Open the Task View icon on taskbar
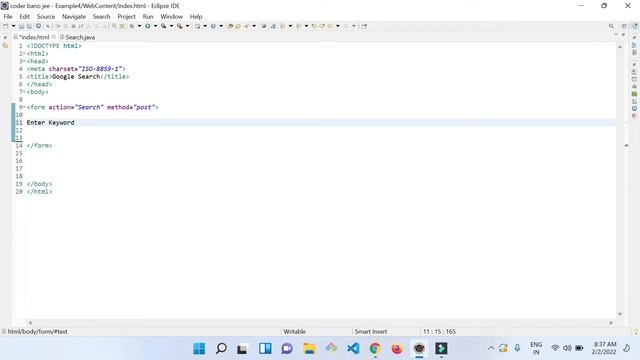640x360 pixels. [242, 349]
